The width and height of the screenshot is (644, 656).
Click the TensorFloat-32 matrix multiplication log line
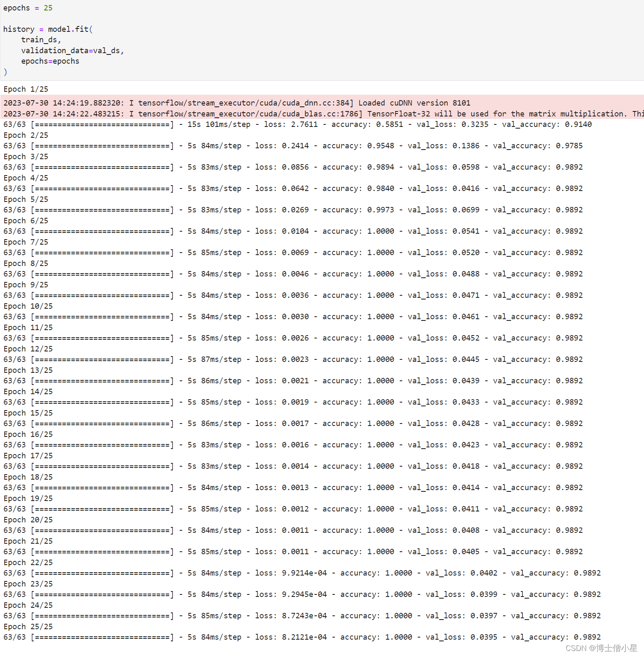click(x=323, y=114)
